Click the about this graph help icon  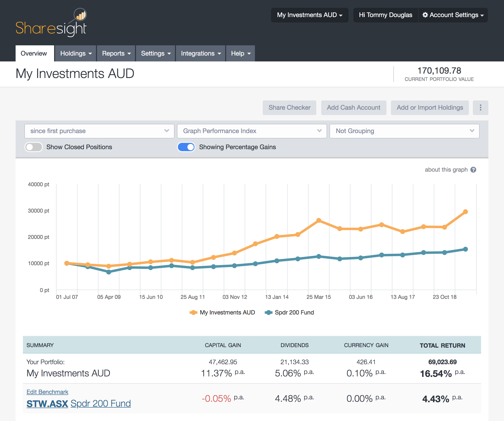473,170
